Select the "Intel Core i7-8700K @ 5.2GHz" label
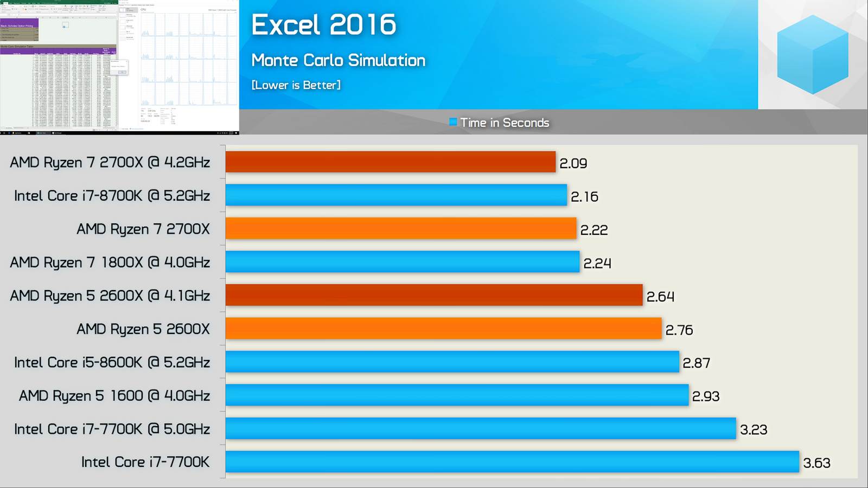Viewport: 868px width, 488px height. click(112, 196)
